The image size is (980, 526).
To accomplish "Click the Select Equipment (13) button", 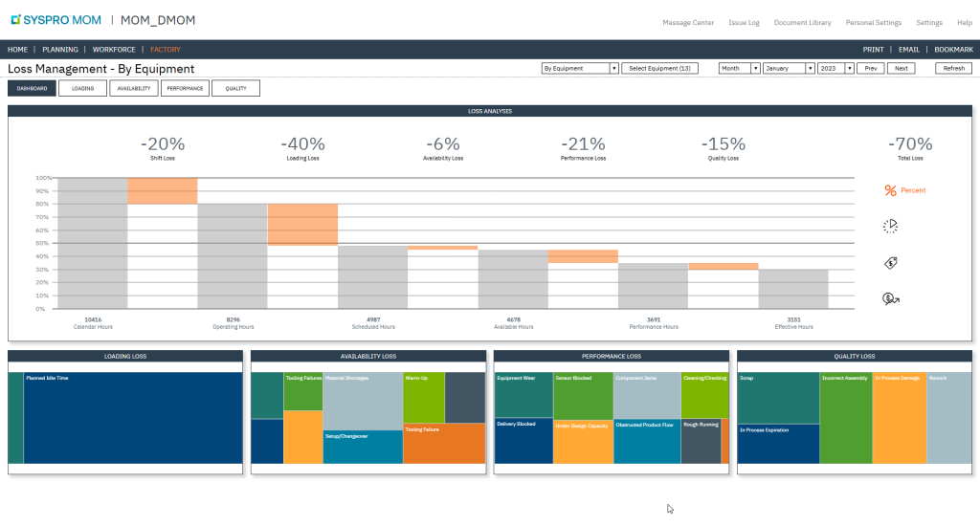I will 659,68.
